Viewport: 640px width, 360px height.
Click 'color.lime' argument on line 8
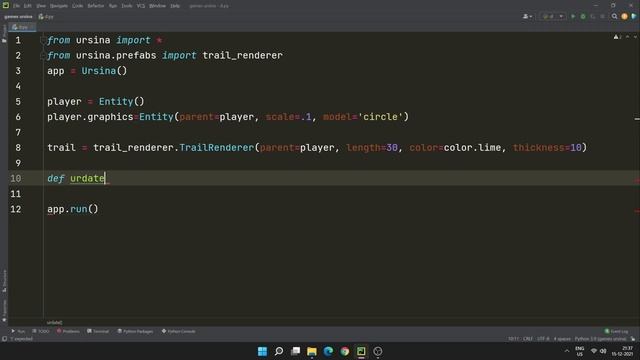point(472,148)
